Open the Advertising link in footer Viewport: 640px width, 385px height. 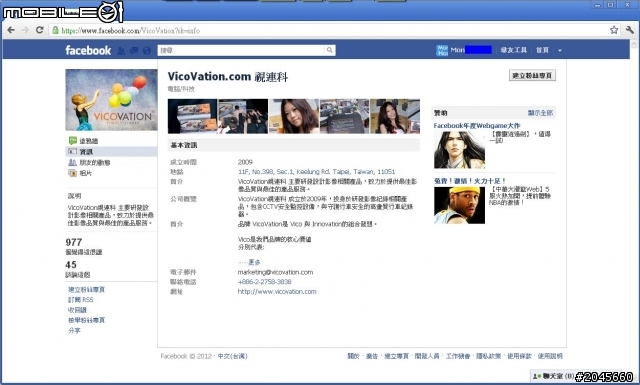coord(372,356)
